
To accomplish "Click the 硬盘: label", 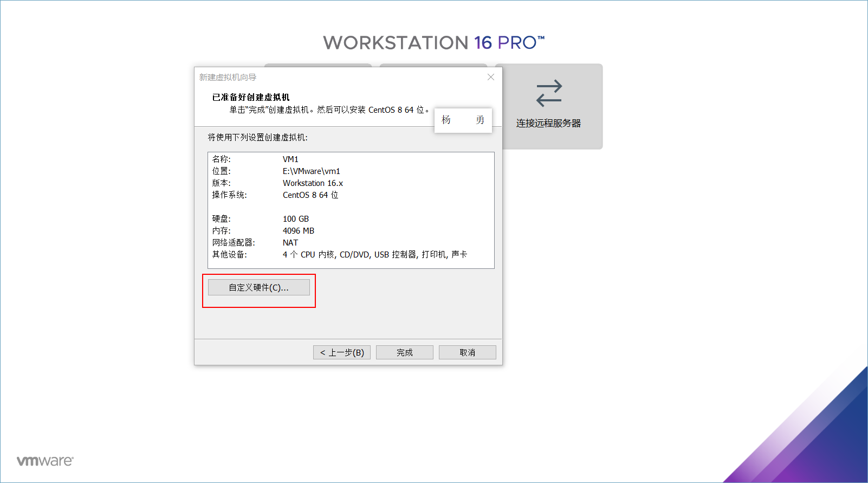I will tap(222, 218).
